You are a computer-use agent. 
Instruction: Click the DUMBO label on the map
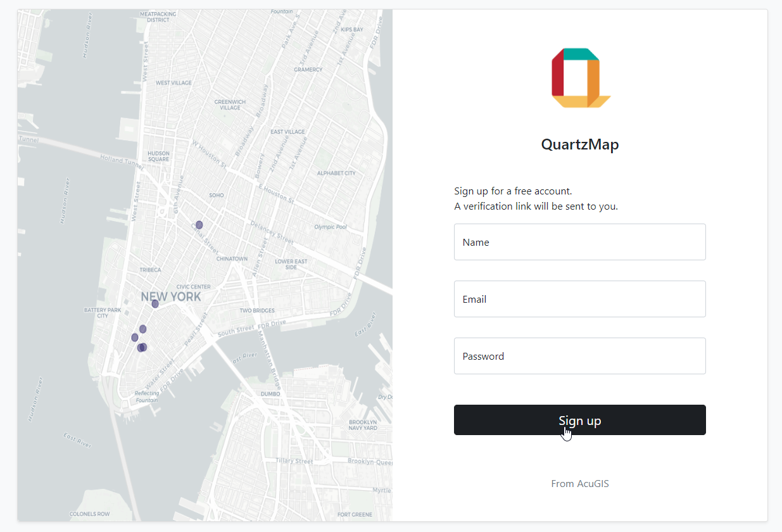click(x=270, y=394)
